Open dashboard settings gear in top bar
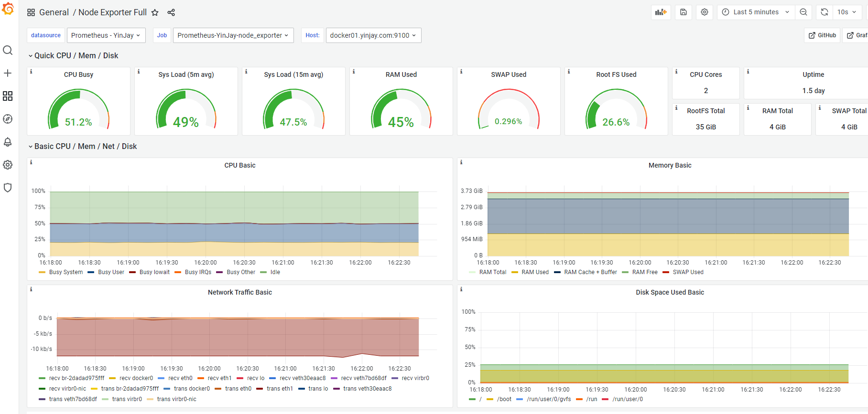The image size is (868, 414). [x=705, y=12]
